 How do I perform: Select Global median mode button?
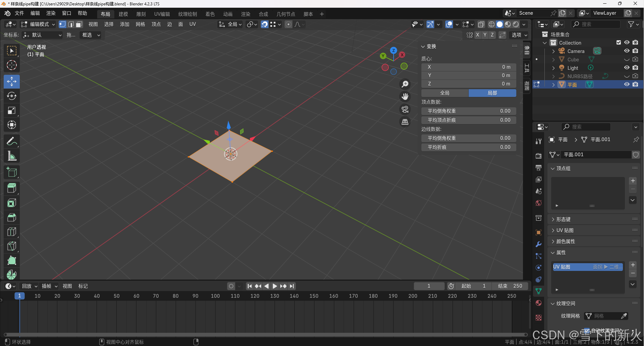(445, 93)
